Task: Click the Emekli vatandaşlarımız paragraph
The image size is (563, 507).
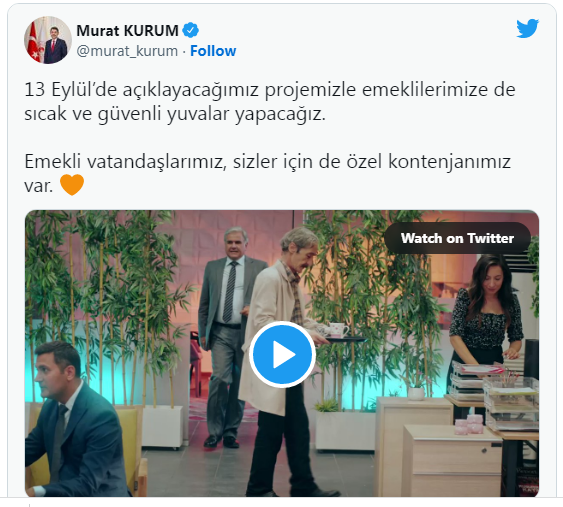Action: click(x=267, y=173)
